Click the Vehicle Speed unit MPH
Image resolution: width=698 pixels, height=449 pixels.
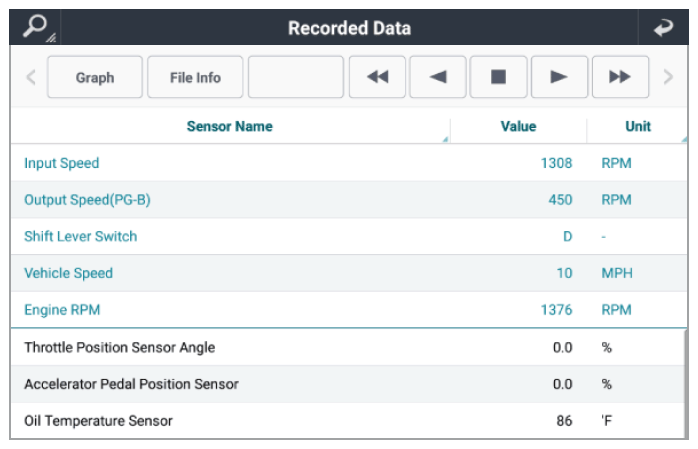pyautogui.click(x=617, y=273)
